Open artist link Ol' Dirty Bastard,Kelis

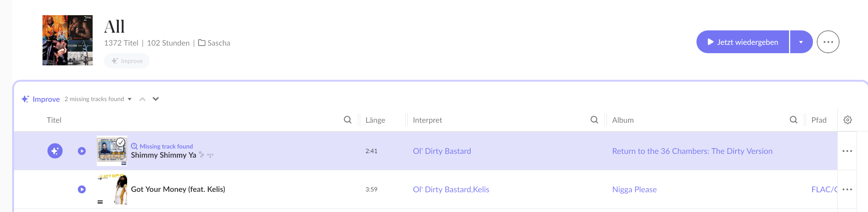pyautogui.click(x=451, y=189)
